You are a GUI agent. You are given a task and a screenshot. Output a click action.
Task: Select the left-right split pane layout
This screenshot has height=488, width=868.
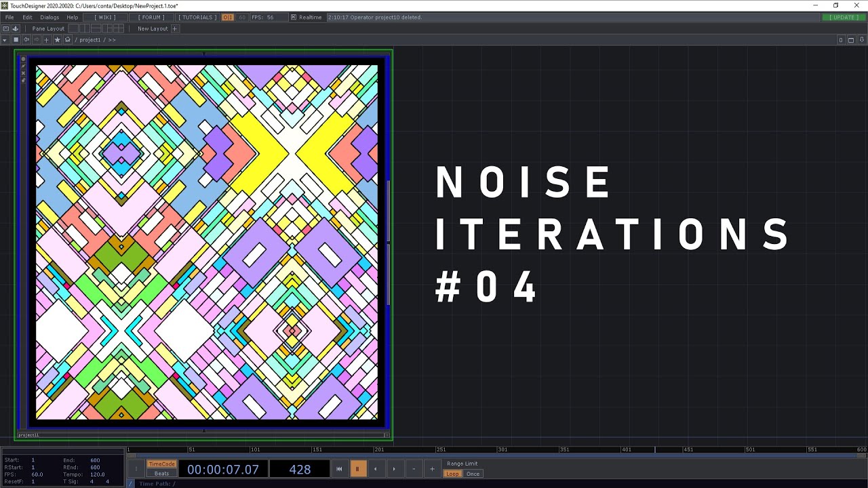point(85,28)
